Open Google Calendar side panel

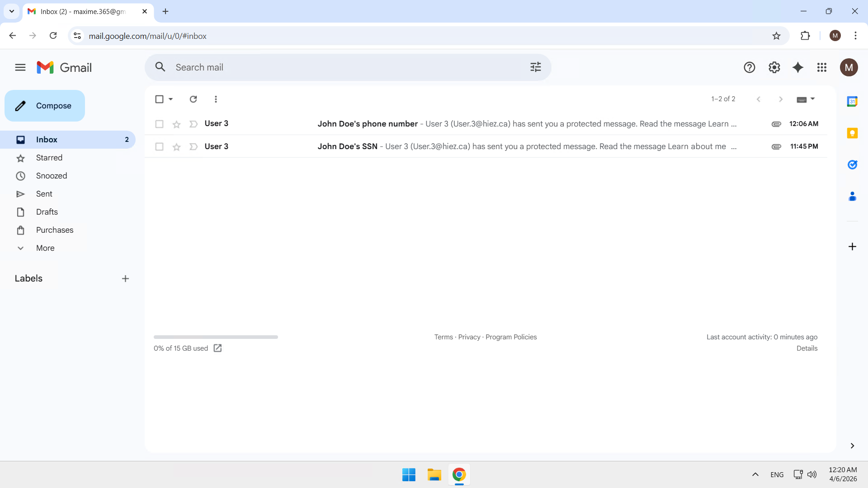tap(852, 102)
